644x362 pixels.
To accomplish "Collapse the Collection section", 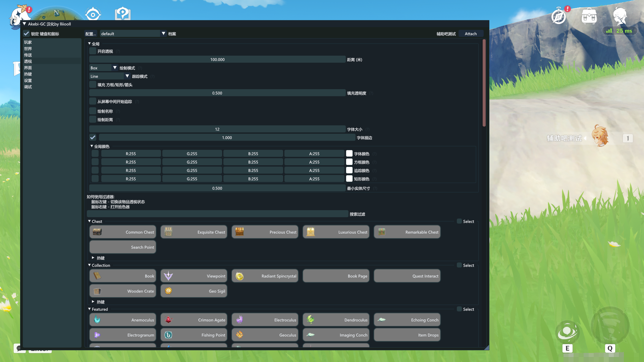I will pyautogui.click(x=90, y=265).
